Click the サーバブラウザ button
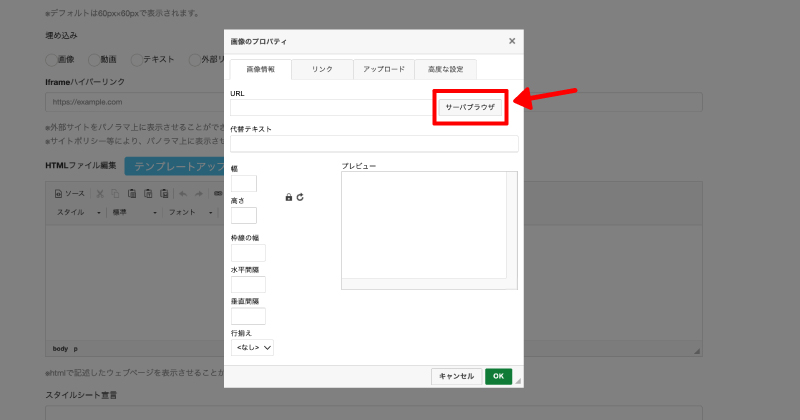Image resolution: width=800 pixels, height=420 pixels. tap(470, 106)
